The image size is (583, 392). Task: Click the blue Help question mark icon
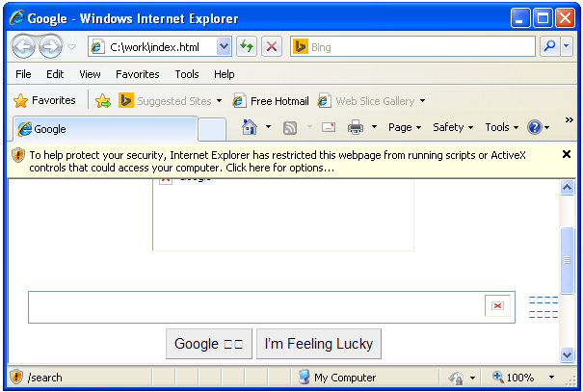(x=535, y=127)
